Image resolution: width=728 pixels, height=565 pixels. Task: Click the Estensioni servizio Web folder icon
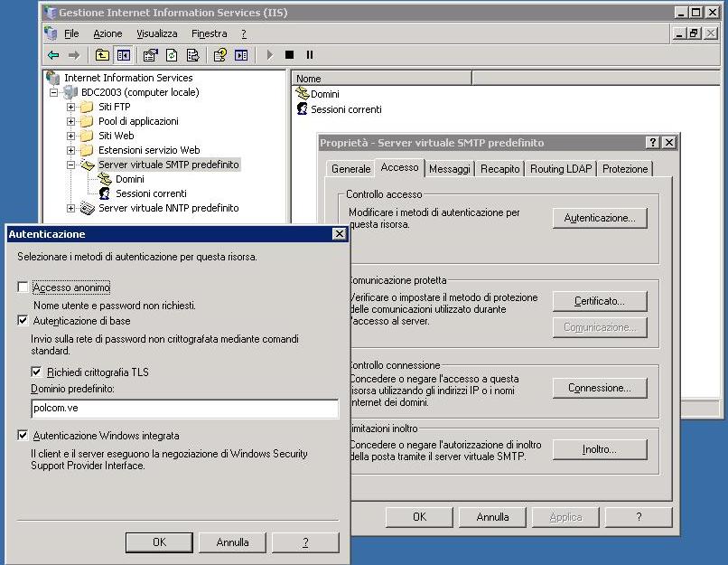(x=87, y=150)
